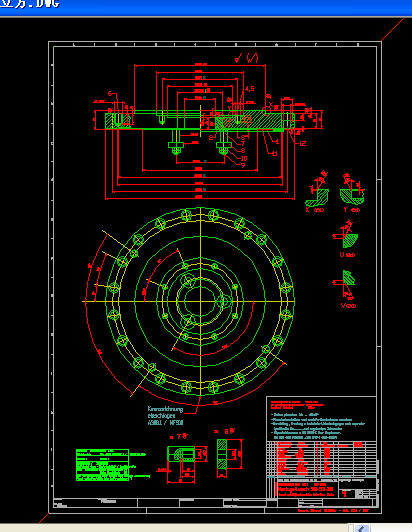412x532 pixels.
Task: Select the item 7 detail label
Action: click(179, 437)
